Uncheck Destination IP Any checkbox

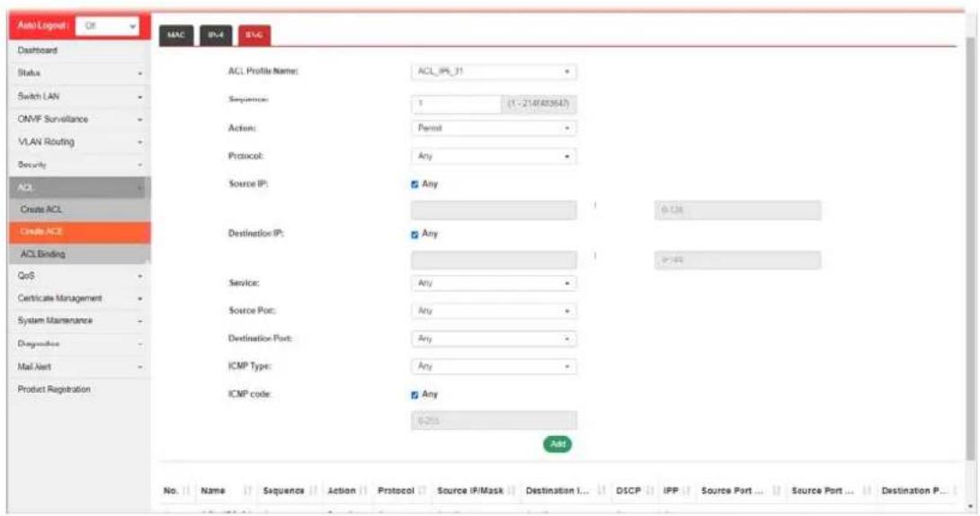pyautogui.click(x=414, y=235)
